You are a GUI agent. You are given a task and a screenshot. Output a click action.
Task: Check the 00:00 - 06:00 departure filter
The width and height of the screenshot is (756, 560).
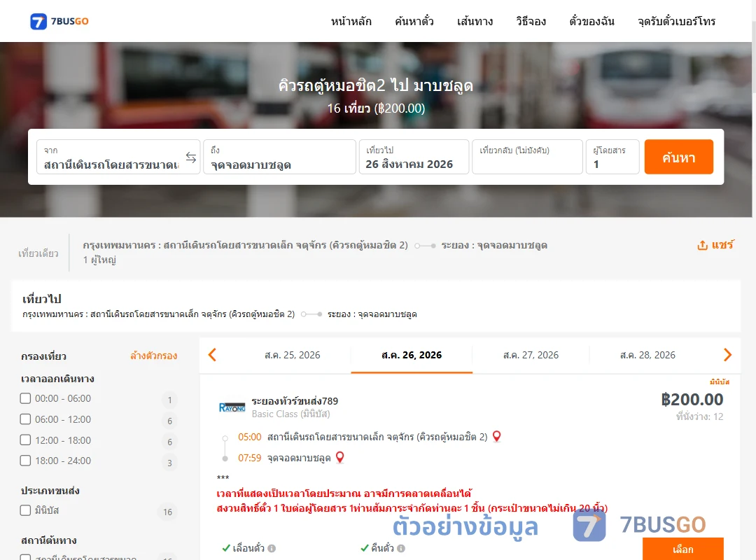(26, 398)
